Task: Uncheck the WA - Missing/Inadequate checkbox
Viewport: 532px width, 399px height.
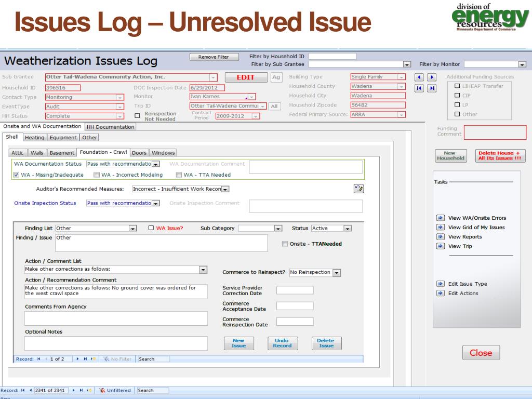Action: click(x=16, y=175)
